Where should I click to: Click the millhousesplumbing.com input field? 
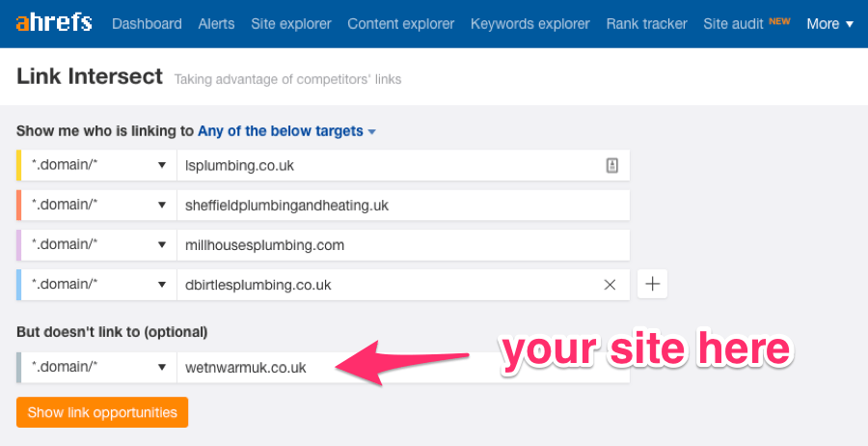pos(403,245)
